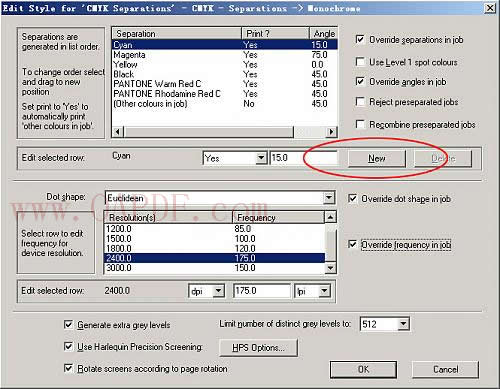Click left arrow of separation list scrollbar
The width and height of the screenshot is (500, 389).
(118, 132)
